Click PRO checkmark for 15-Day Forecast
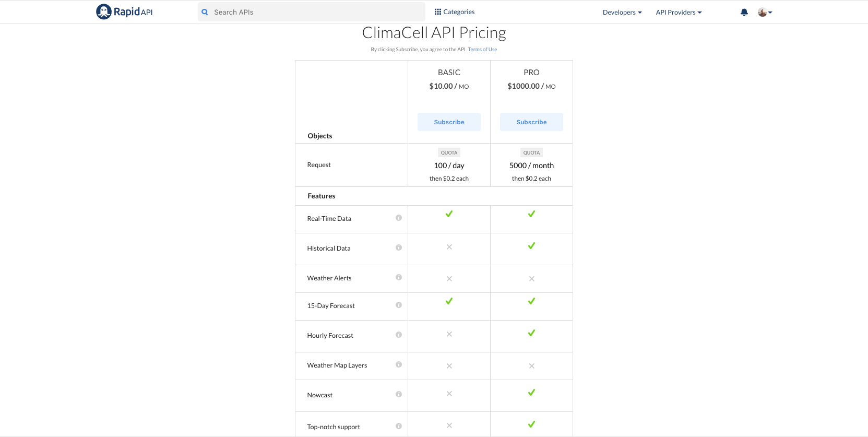Screen dimensions: 868x437 pyautogui.click(x=531, y=301)
